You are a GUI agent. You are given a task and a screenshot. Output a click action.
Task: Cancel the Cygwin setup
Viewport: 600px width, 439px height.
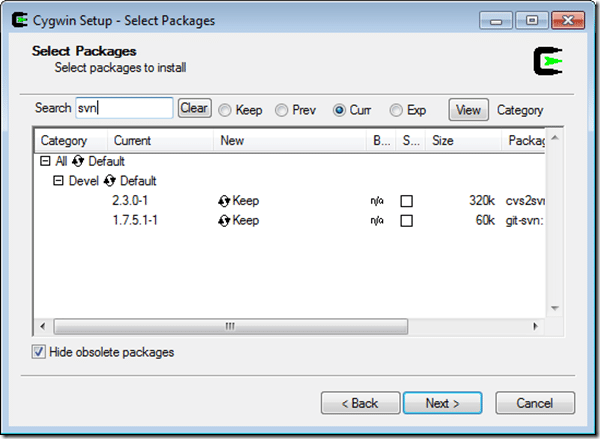(535, 403)
